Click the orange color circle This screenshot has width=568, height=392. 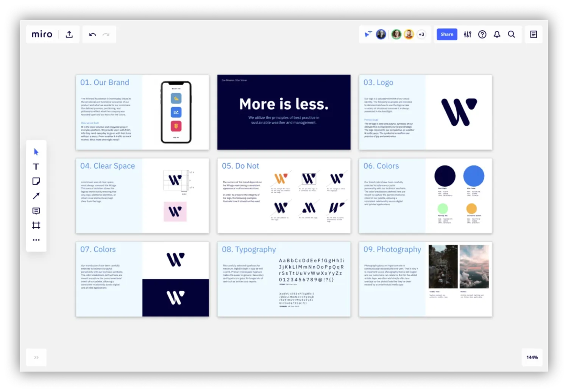(x=471, y=208)
